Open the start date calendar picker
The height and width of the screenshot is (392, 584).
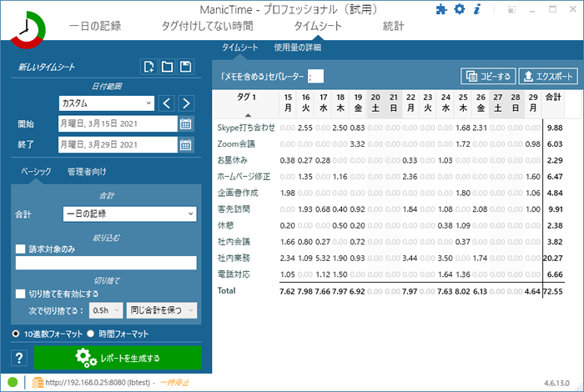click(x=185, y=124)
